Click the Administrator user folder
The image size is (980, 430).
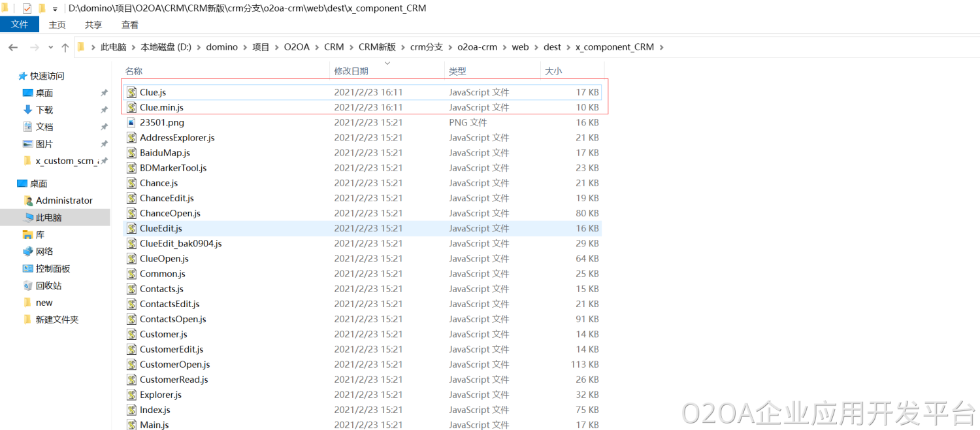(x=63, y=201)
